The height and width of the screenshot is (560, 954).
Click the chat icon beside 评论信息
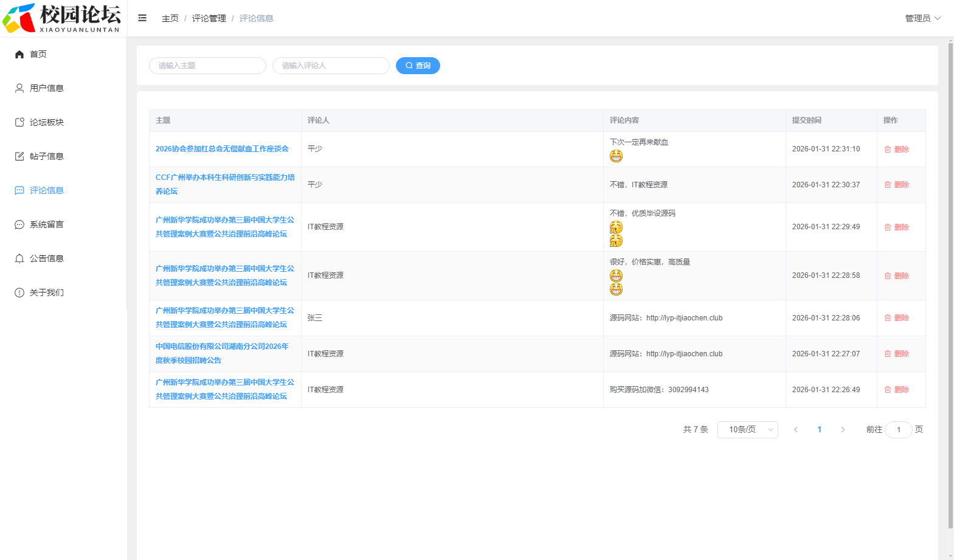19,190
